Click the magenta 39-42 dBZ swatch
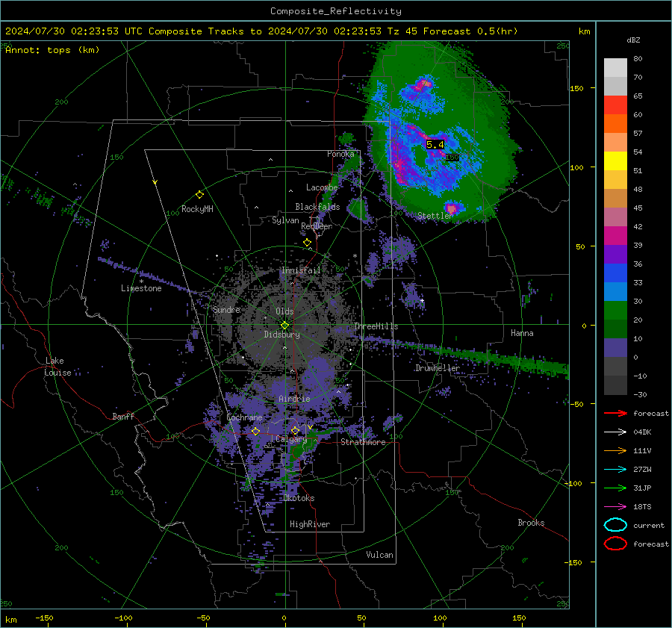The width and height of the screenshot is (672, 628). point(615,236)
